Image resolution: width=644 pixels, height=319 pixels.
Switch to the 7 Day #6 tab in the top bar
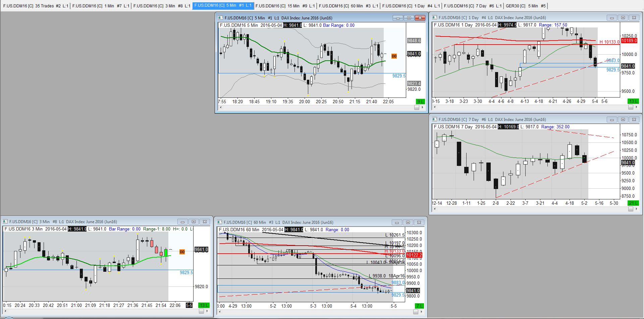473,6
